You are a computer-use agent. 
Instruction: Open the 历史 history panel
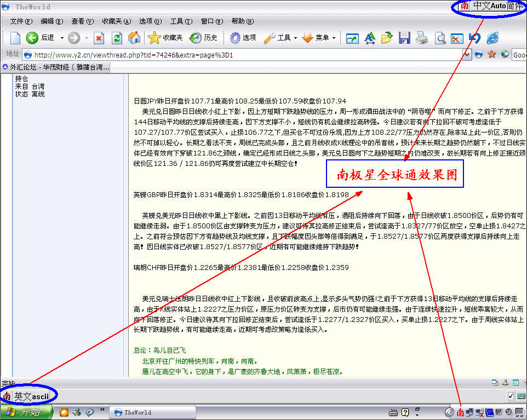tap(203, 38)
